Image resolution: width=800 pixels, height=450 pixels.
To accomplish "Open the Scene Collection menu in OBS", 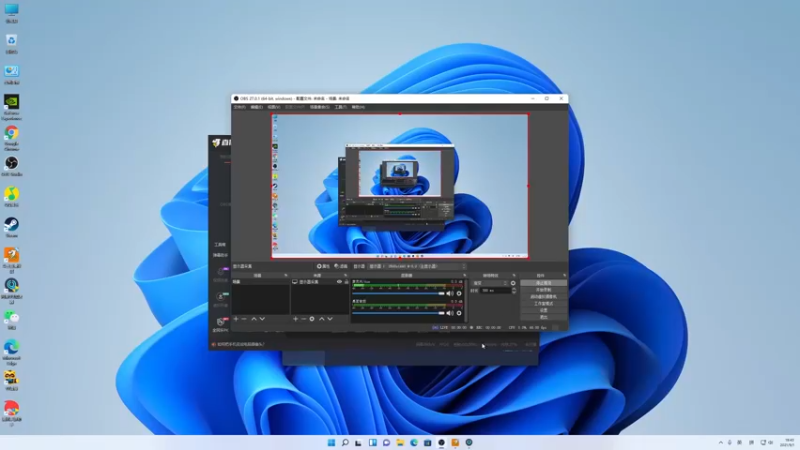I will [x=319, y=107].
